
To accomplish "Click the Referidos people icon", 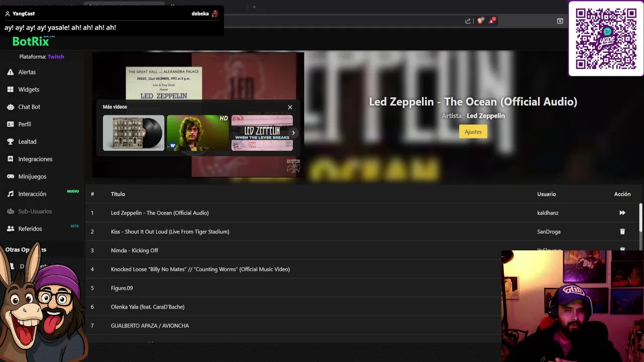I will coord(10,229).
